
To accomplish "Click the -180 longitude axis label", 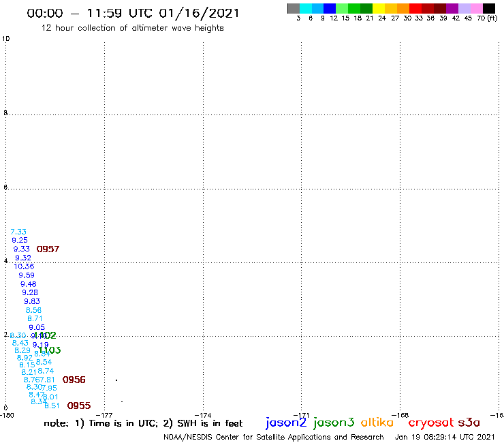I will pos(7,415).
